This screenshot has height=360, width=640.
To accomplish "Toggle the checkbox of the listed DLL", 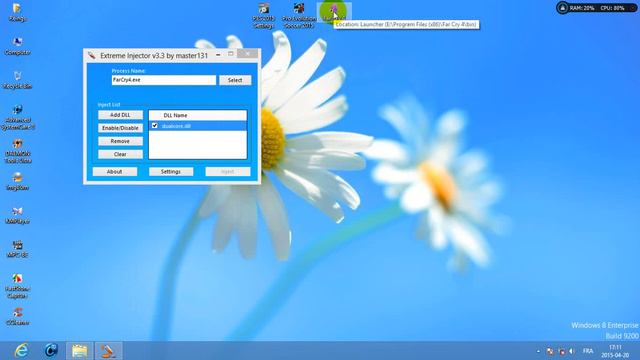I will click(x=155, y=126).
